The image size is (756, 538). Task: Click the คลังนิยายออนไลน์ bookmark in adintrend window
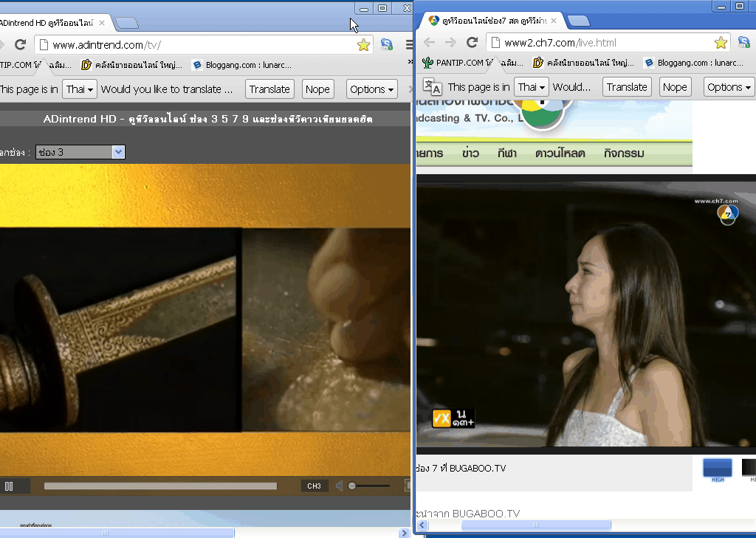(x=132, y=65)
